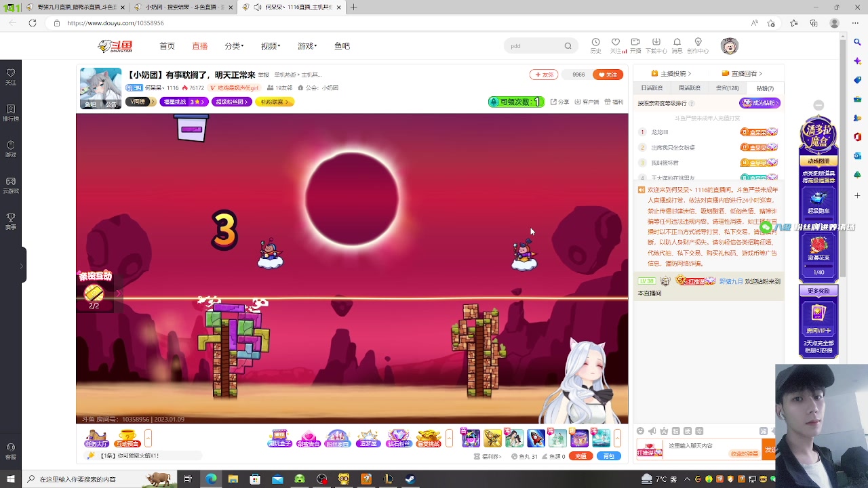Open the 任务大厅 task hall icon
The height and width of the screenshot is (488, 868).
click(96, 438)
